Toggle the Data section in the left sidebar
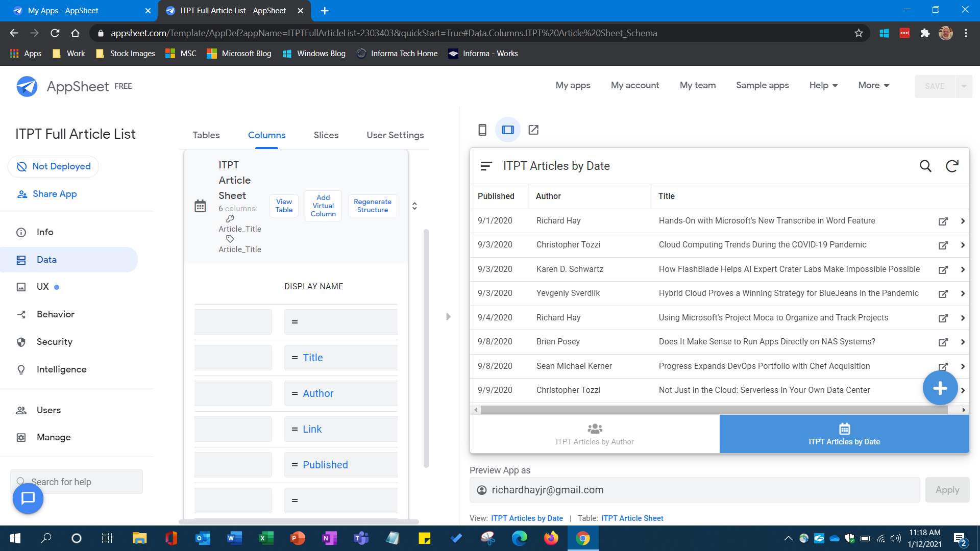 [x=46, y=259]
